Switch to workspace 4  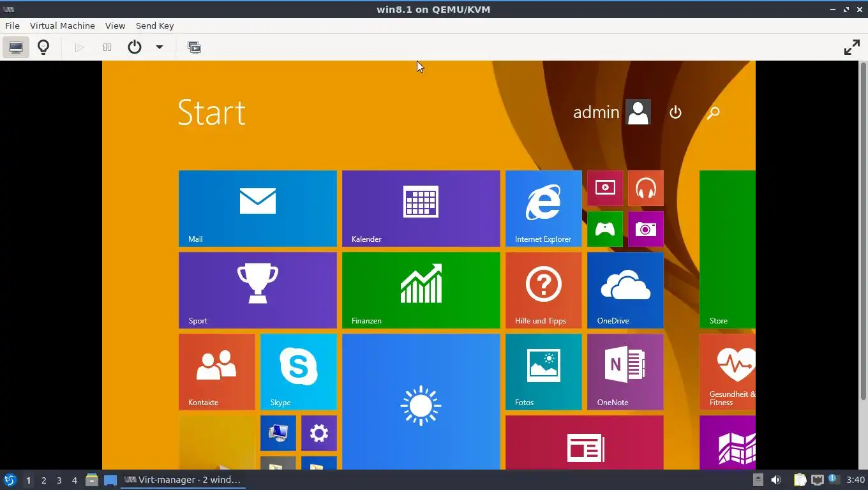(74, 480)
